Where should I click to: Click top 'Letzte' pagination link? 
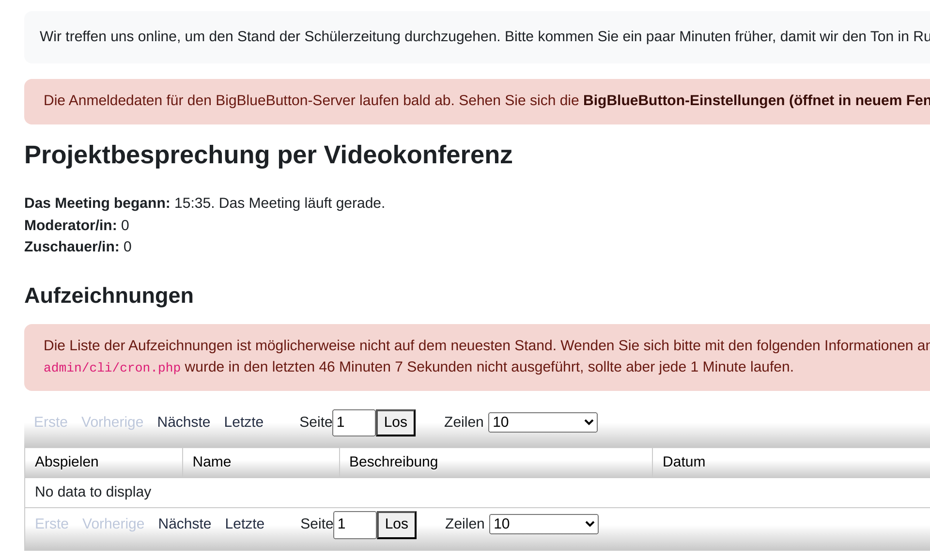coord(244,422)
